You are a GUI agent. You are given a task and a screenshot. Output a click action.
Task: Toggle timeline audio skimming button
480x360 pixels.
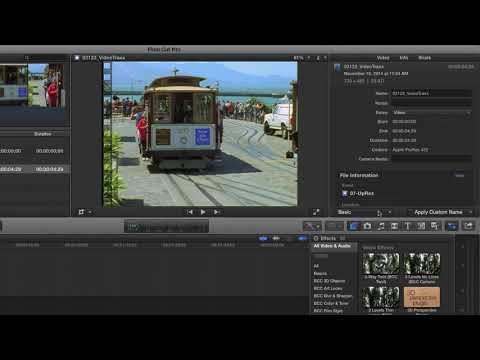click(276, 238)
